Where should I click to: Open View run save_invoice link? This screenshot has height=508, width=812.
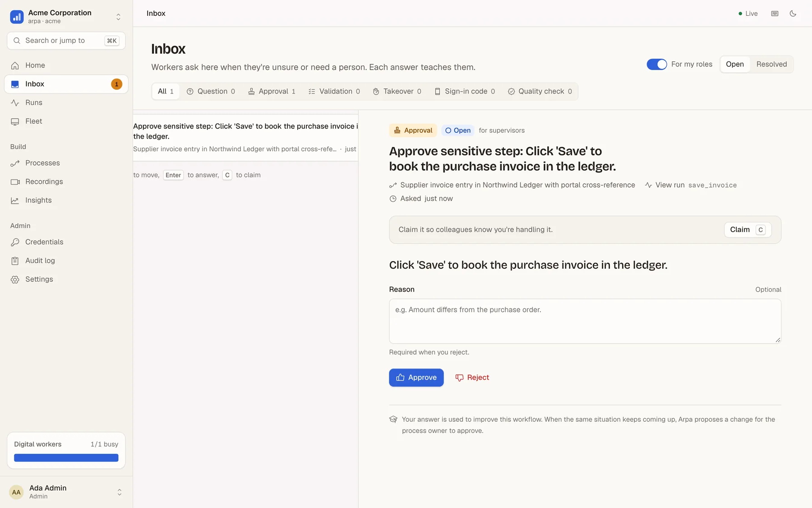tap(691, 185)
